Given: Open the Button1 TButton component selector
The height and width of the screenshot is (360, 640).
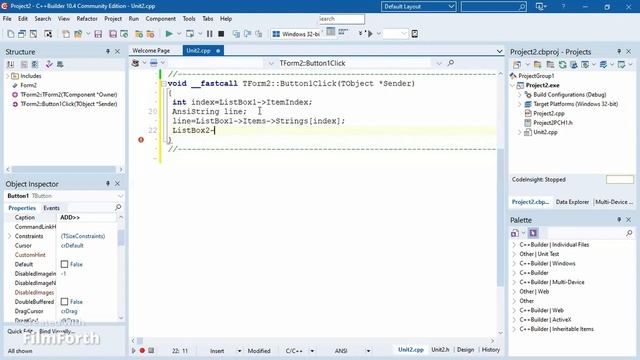Looking at the screenshot, I should click(65, 196).
